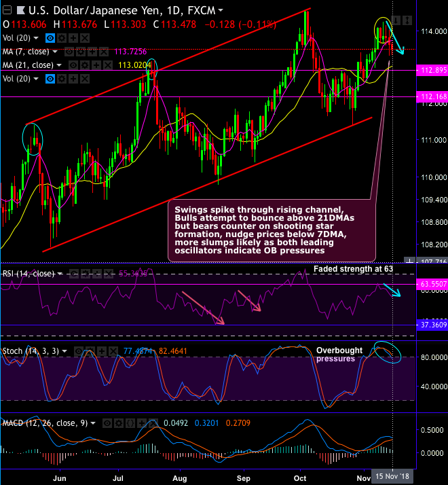Select the 'Faded strength at 63' text note
The width and height of the screenshot is (448, 485).
pos(353,269)
